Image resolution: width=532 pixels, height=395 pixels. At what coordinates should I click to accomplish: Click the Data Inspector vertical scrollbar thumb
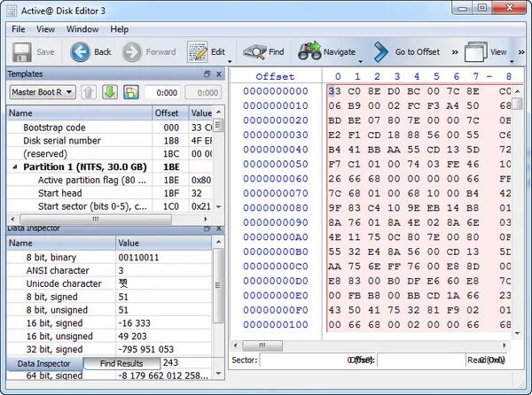click(x=218, y=285)
